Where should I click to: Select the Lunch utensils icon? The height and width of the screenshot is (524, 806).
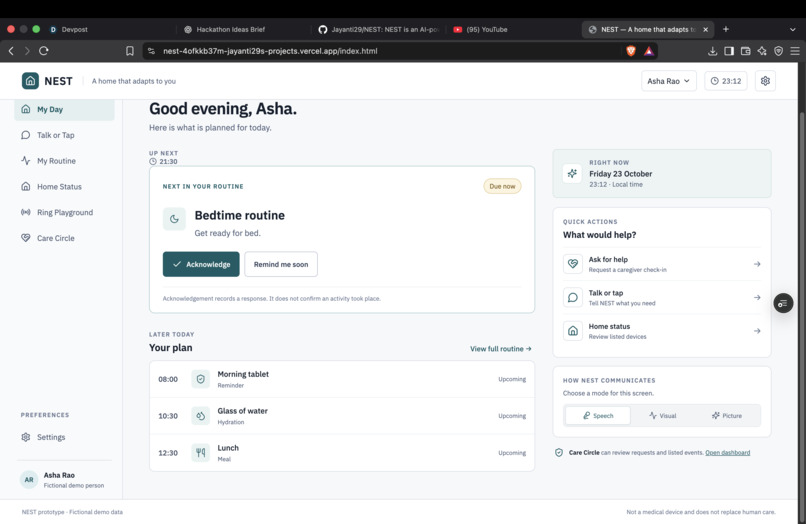[x=200, y=453]
